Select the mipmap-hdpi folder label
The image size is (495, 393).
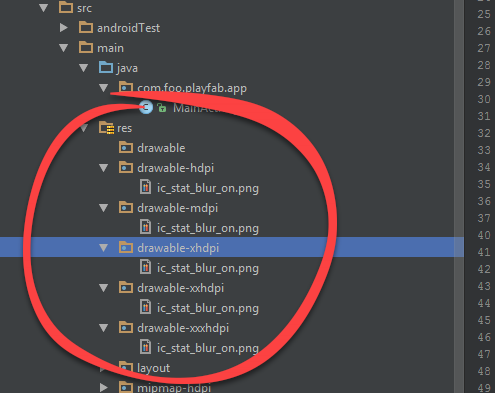[174, 388]
